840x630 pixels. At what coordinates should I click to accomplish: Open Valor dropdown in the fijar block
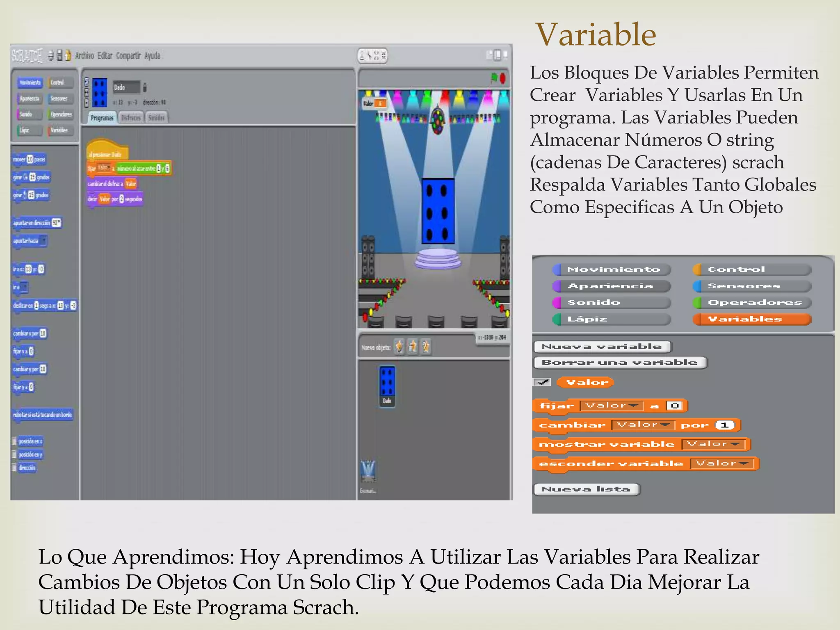click(612, 406)
